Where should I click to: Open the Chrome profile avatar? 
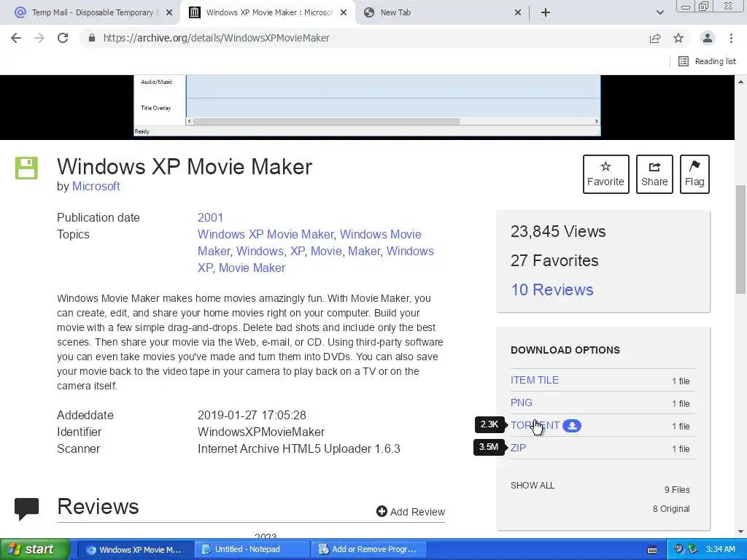point(708,38)
